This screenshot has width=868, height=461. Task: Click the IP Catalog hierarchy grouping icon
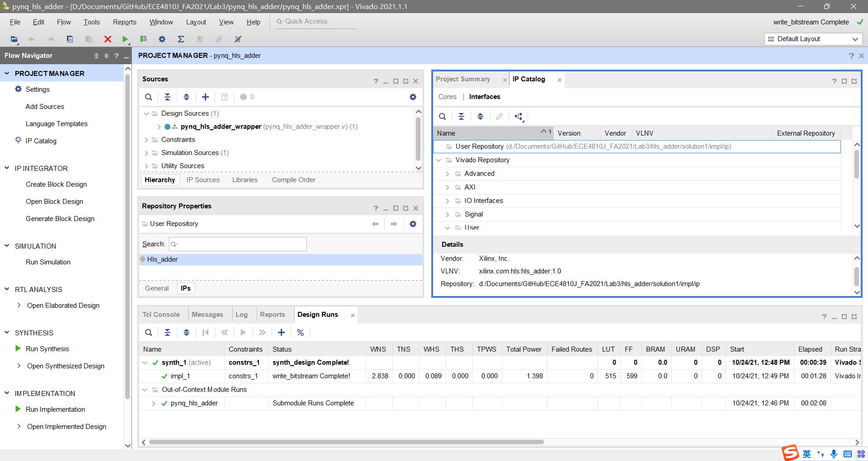coord(519,117)
